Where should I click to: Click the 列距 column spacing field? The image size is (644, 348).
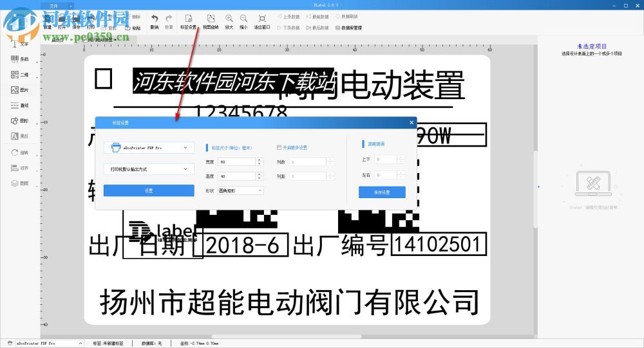coord(308,176)
